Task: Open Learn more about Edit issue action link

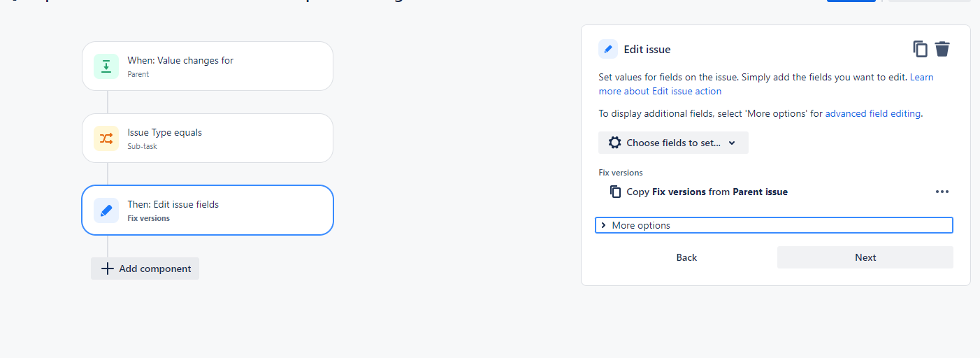Action: pyautogui.click(x=766, y=84)
